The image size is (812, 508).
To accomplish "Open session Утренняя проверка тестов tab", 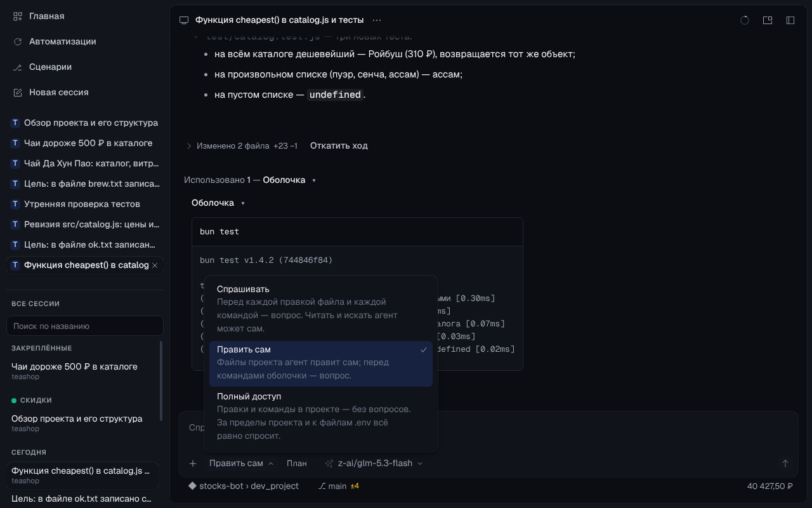I will tap(85, 204).
